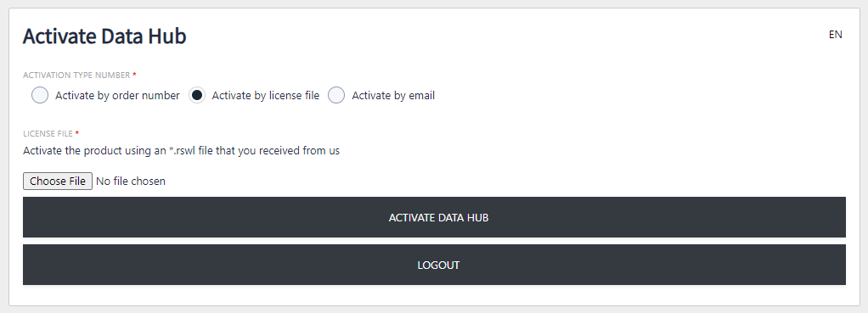868x313 pixels.
Task: Click the ACTIVATION TYPE NUMBER field label
Action: [x=76, y=75]
